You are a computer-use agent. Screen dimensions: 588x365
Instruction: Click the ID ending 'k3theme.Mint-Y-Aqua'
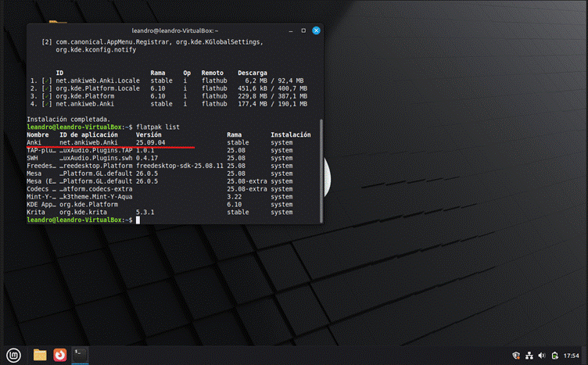pyautogui.click(x=96, y=197)
